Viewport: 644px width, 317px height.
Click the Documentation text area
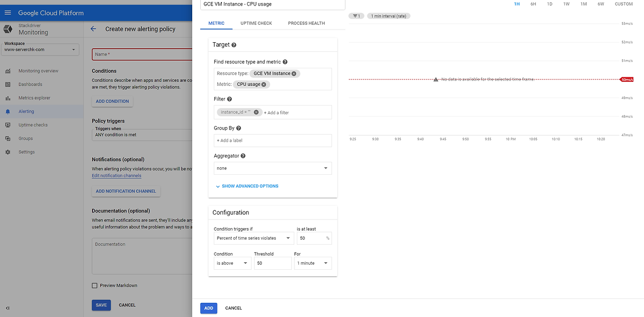point(142,256)
